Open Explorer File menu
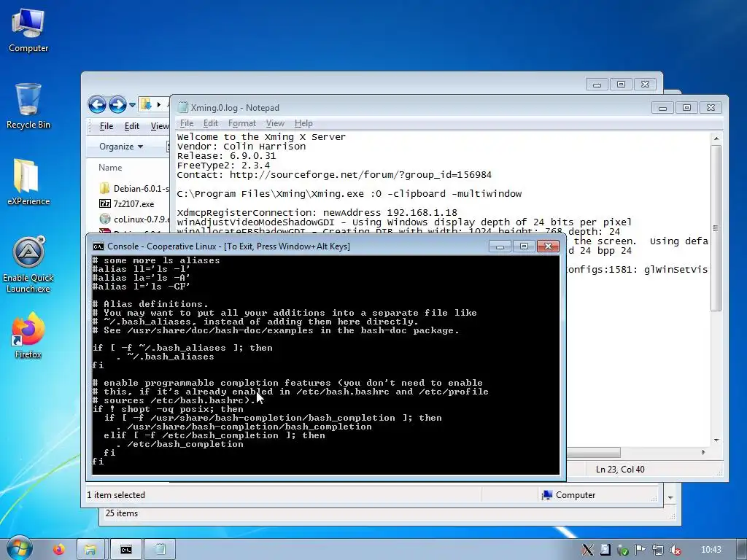The height and width of the screenshot is (560, 747). pos(107,126)
